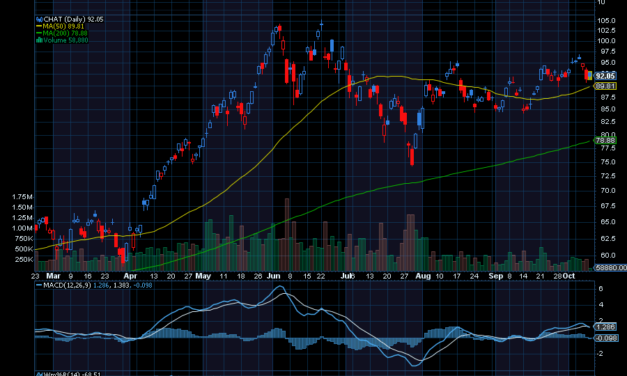Click the Mar label on date axis
The image size is (627, 376).
pos(53,276)
